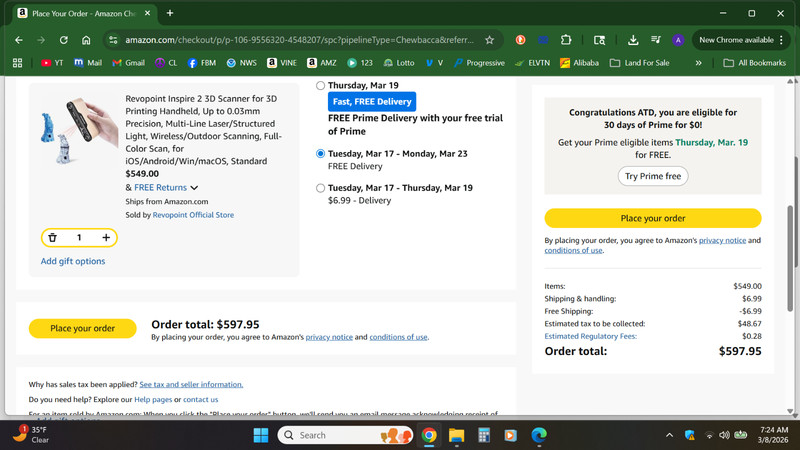800x450 pixels.
Task: Increase quantity with plus icon
Action: point(106,237)
